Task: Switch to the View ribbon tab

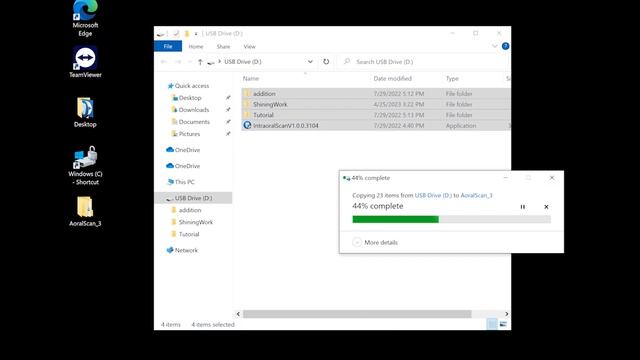Action: pos(249,47)
